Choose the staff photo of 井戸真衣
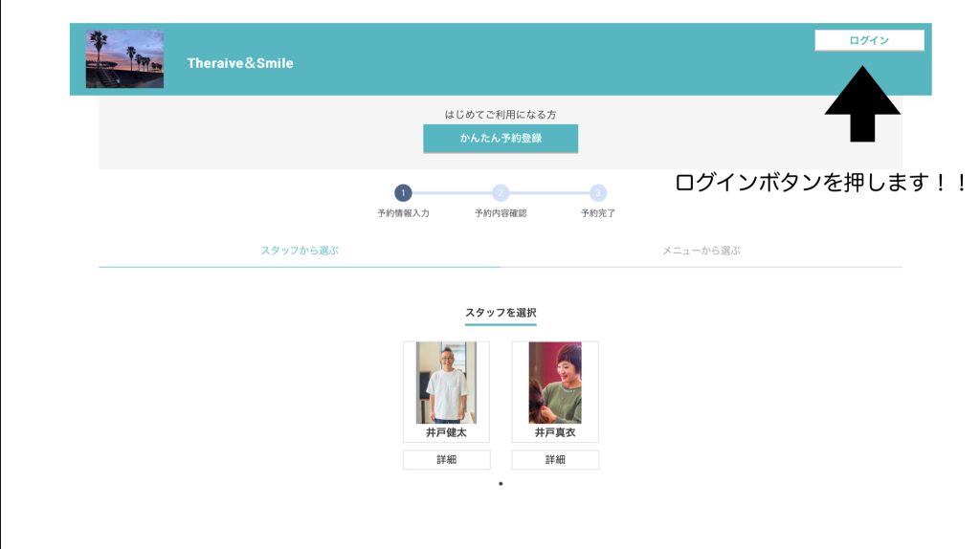 tap(555, 383)
